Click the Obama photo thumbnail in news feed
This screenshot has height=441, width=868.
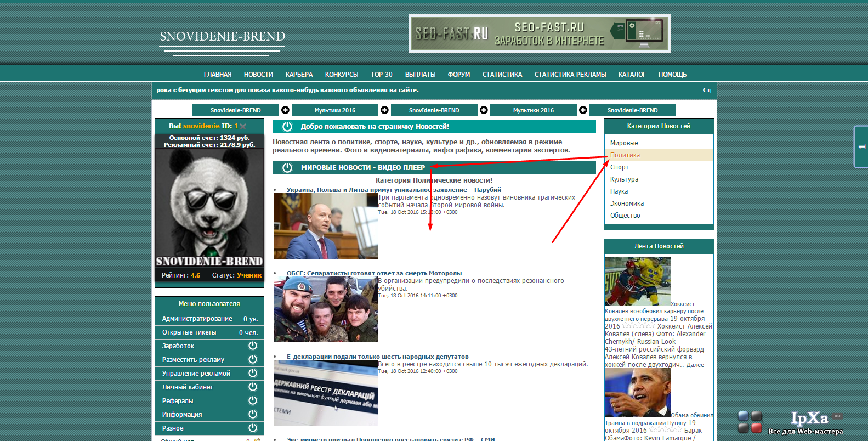click(x=637, y=393)
